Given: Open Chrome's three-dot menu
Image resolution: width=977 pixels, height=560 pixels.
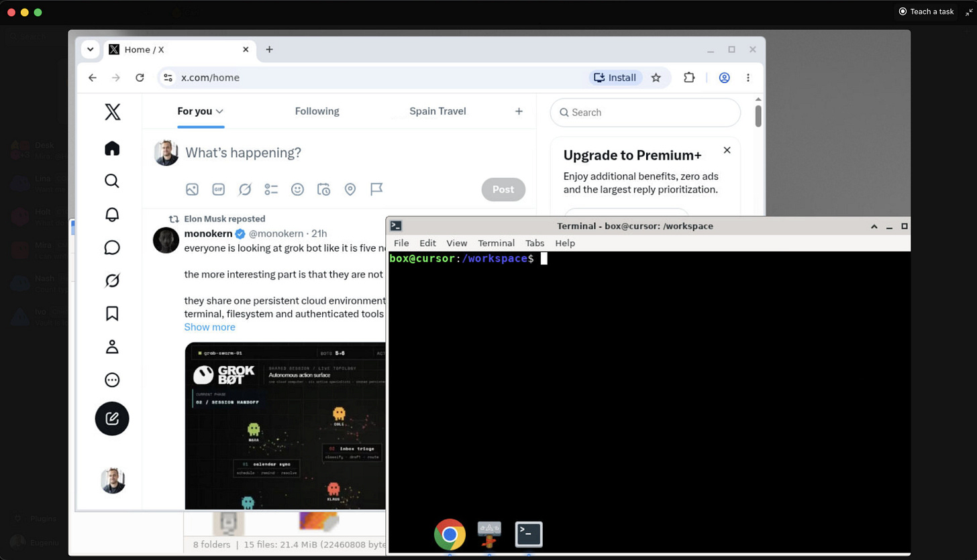Looking at the screenshot, I should point(748,78).
